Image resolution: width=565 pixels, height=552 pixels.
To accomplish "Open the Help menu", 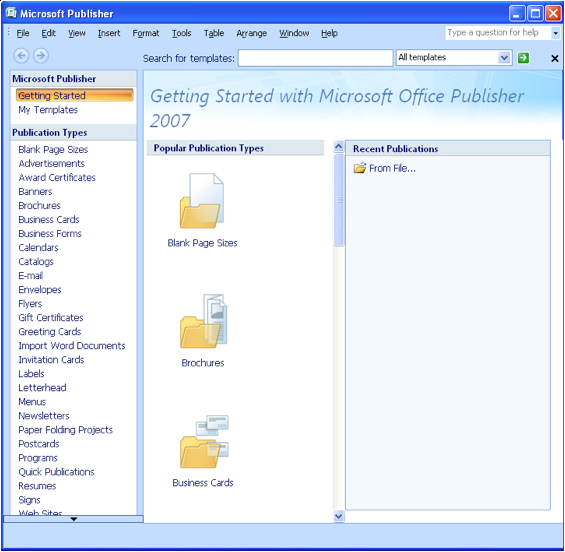I will [x=329, y=33].
